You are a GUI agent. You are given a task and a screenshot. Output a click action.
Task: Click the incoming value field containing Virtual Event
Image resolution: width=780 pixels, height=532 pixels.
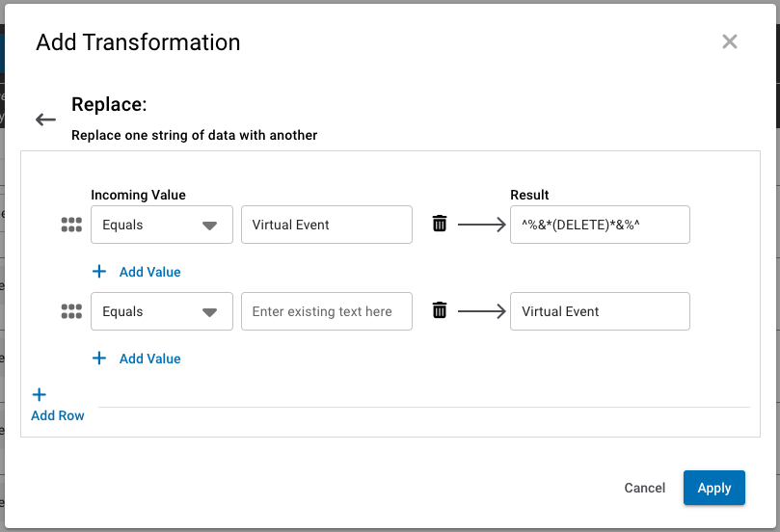[327, 225]
